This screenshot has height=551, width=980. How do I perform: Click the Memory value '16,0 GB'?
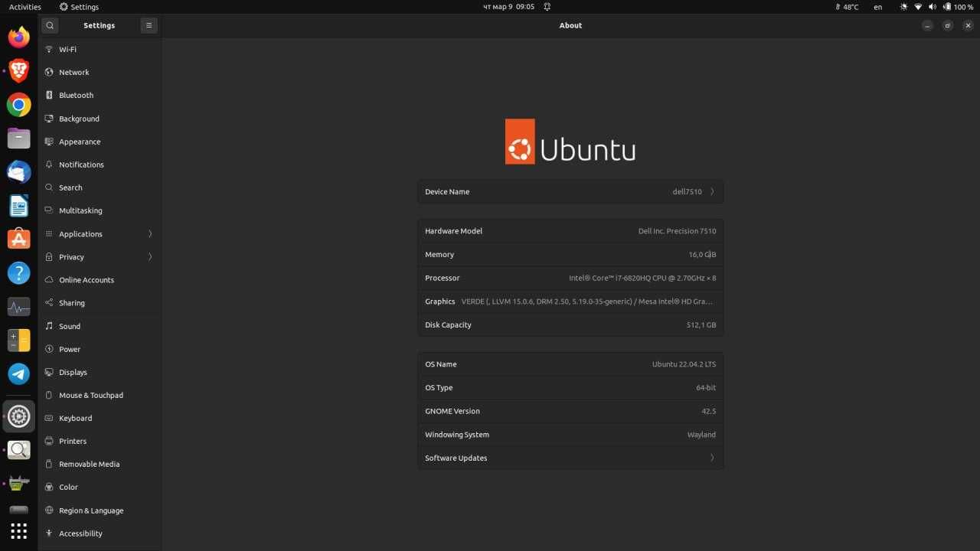(x=702, y=255)
